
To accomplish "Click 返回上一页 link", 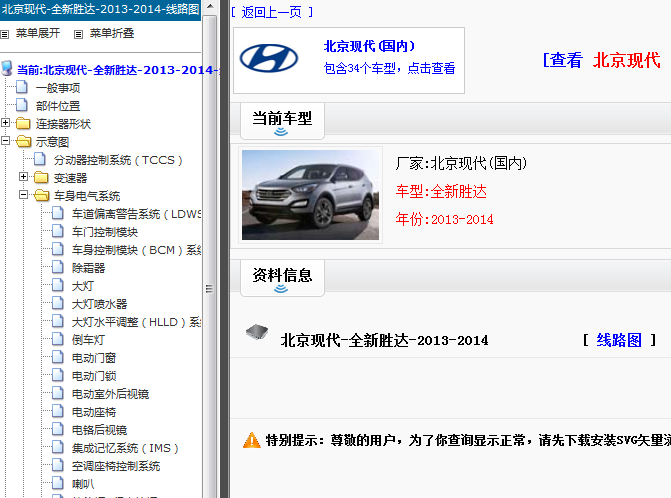I will pos(271,12).
